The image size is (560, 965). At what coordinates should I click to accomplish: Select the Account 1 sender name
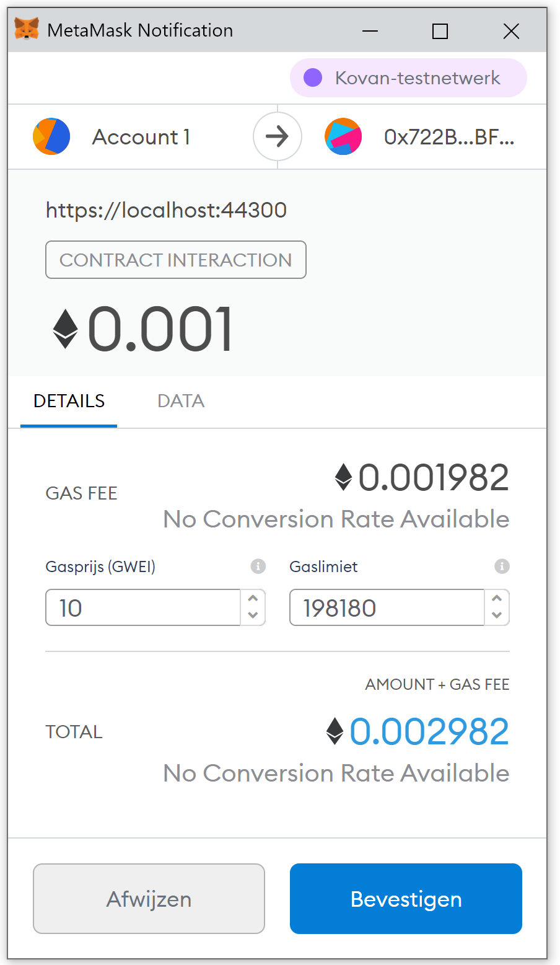tap(141, 137)
